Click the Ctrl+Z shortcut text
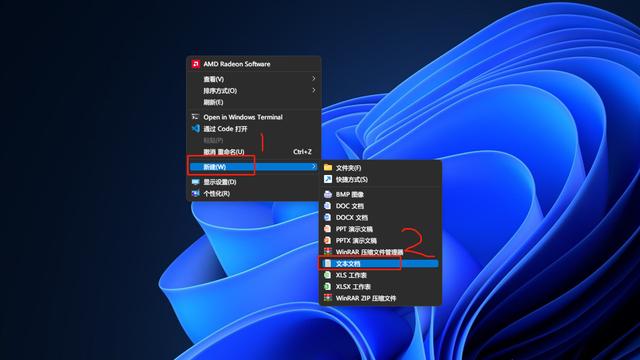The width and height of the screenshot is (640, 360). (302, 151)
